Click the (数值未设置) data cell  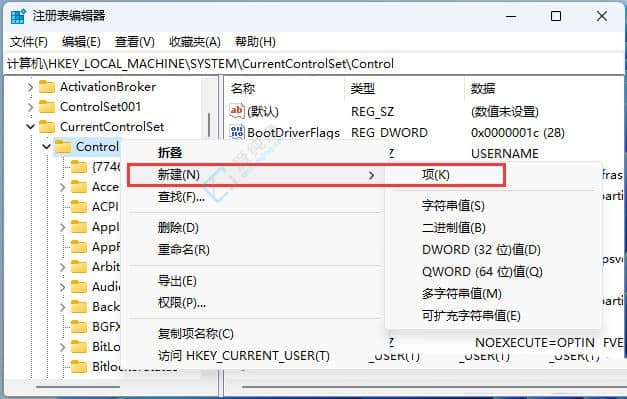click(x=505, y=112)
